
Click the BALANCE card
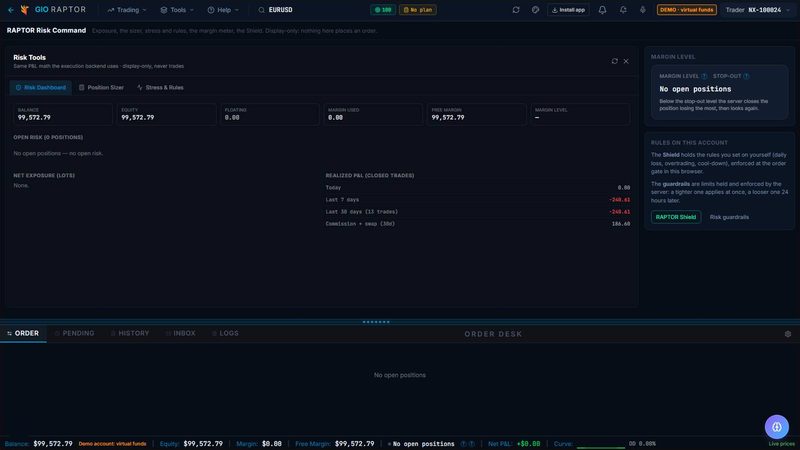click(x=63, y=114)
